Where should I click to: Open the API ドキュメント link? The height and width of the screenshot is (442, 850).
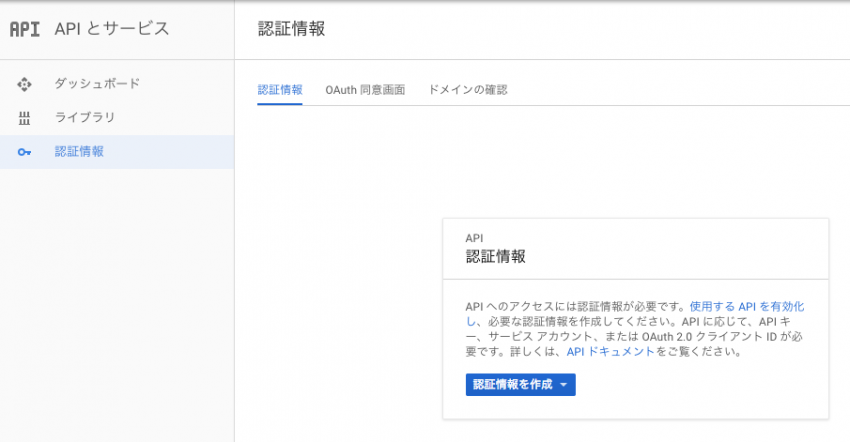coord(610,351)
